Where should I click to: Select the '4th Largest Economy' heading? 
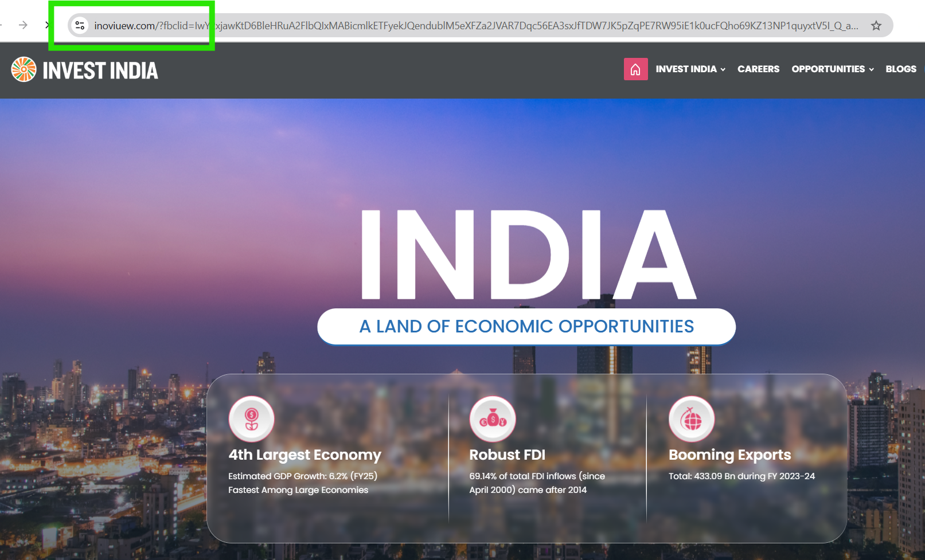coord(305,455)
